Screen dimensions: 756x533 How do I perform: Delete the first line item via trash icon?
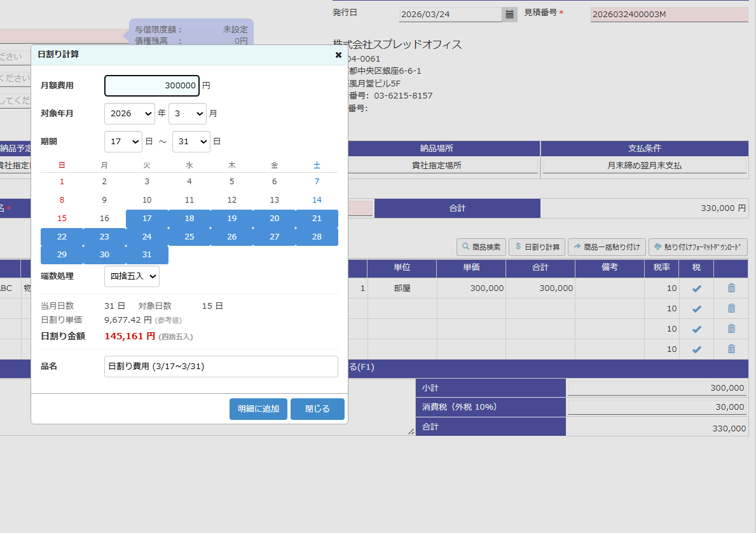click(x=731, y=288)
